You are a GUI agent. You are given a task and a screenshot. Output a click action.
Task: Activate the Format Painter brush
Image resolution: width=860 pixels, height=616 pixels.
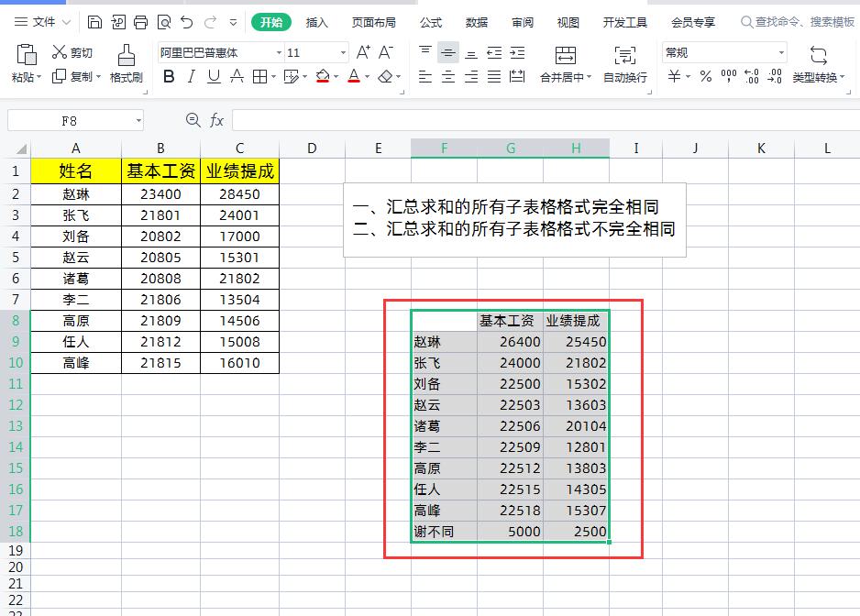127,55
